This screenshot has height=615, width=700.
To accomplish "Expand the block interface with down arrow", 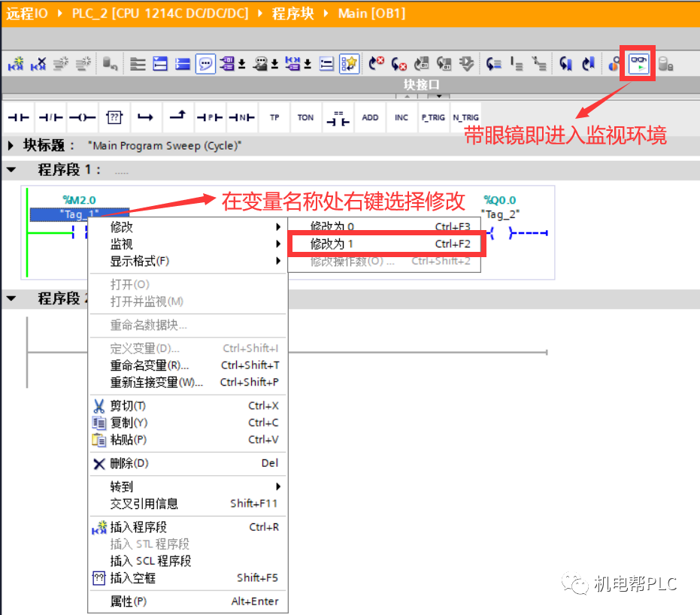I will point(439,96).
